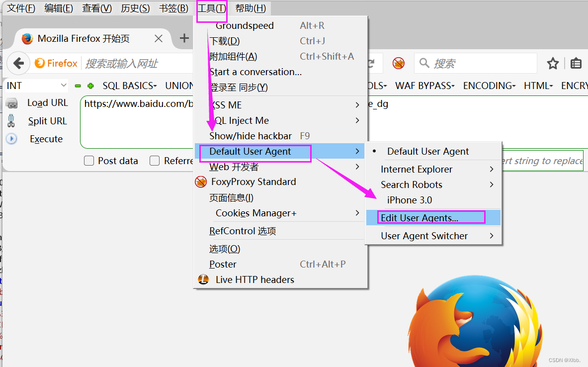Close the Mozilla Firefox start page tab
Image resolution: width=588 pixels, height=367 pixels.
coord(159,38)
